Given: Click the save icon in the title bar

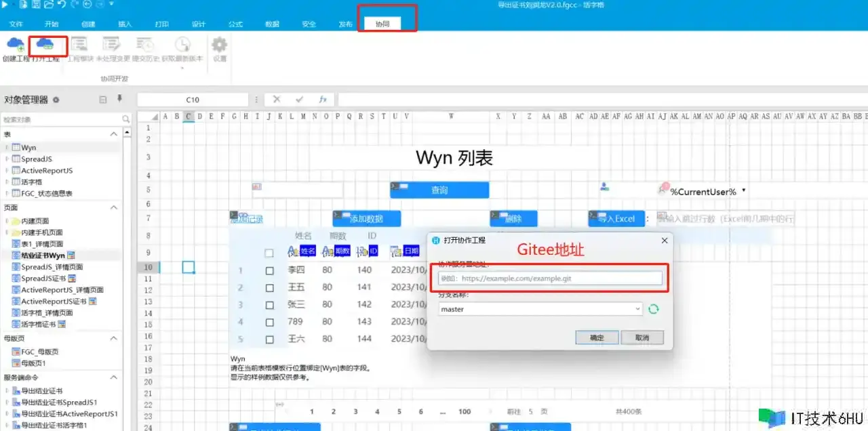Looking at the screenshot, I should coord(36,5).
